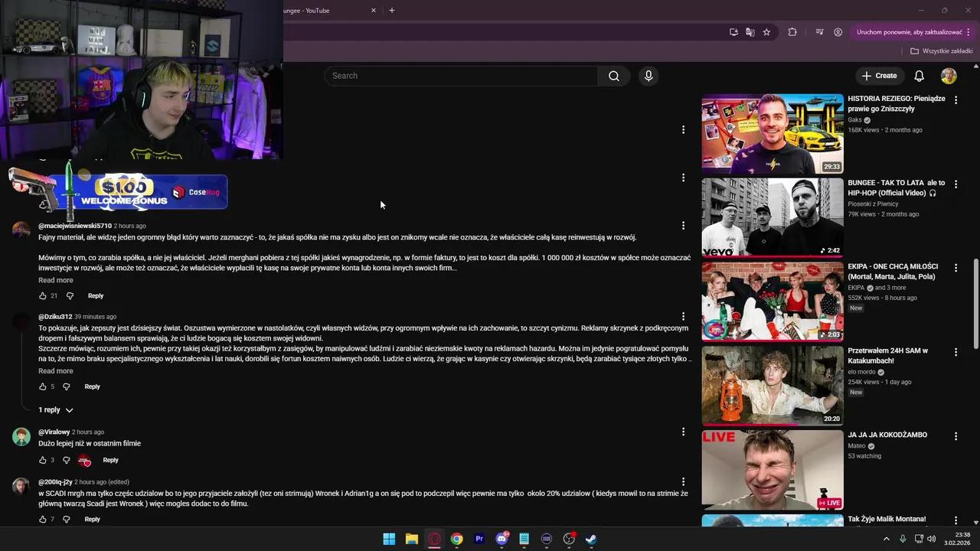Click the YouTube search magnifier button

click(614, 76)
